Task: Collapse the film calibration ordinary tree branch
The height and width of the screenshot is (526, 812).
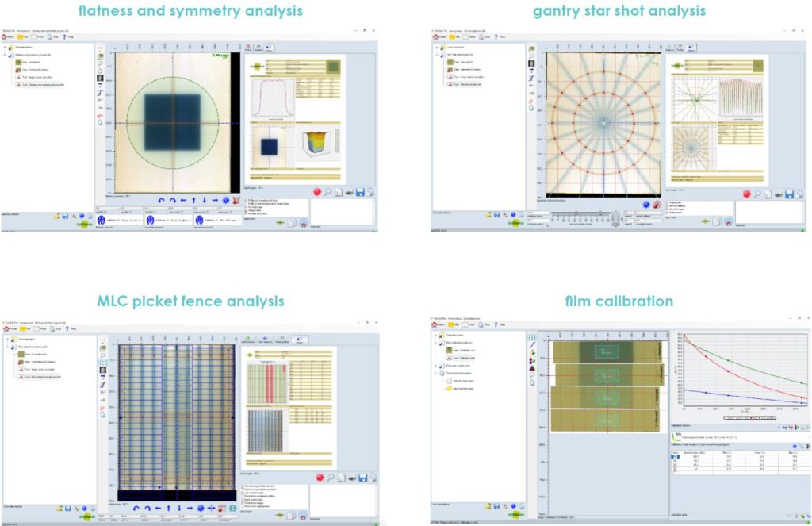Action: pos(435,342)
